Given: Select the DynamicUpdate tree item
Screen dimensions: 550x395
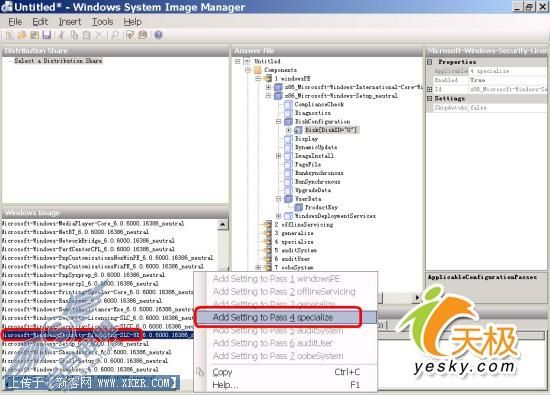Looking at the screenshot, I should click(x=316, y=147).
